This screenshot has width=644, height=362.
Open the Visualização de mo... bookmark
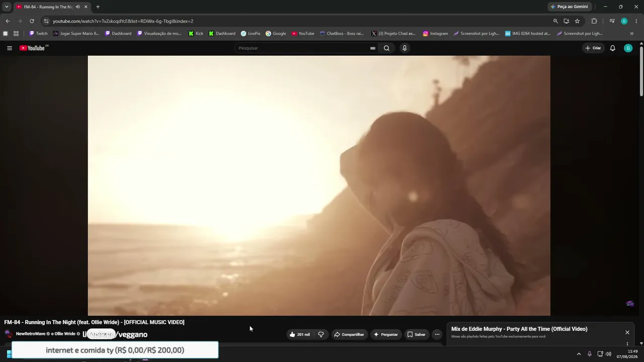159,34
